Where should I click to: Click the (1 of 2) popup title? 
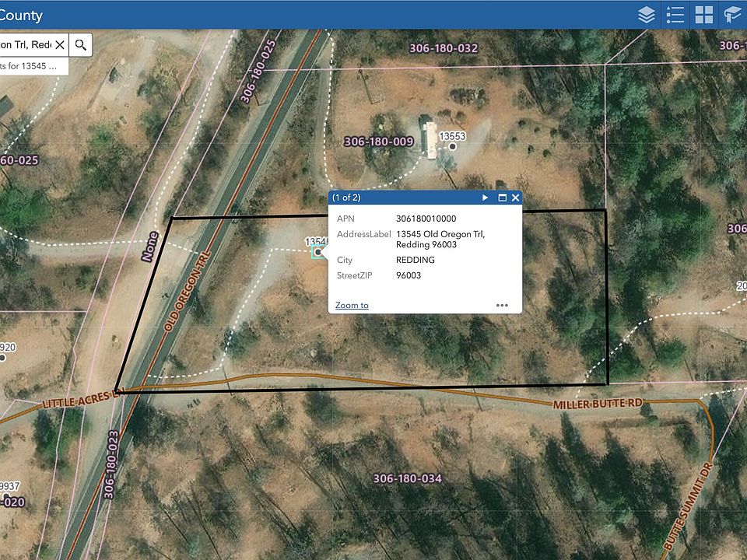coord(346,198)
